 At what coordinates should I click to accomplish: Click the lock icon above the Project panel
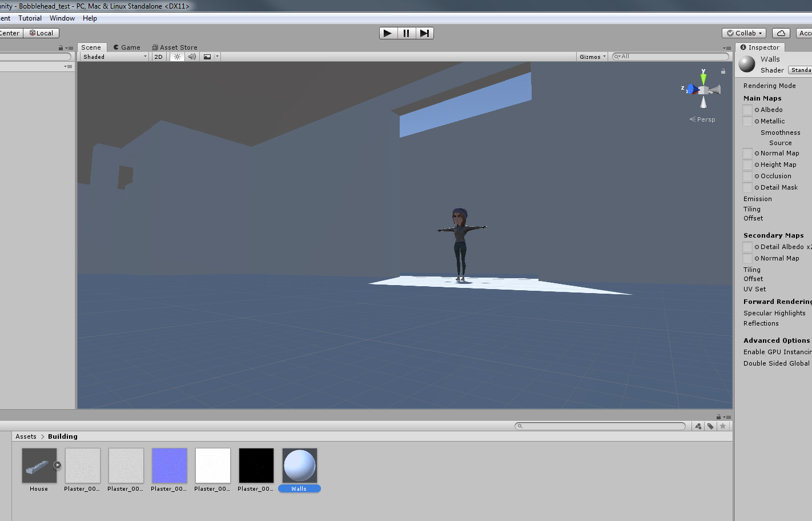pos(718,416)
